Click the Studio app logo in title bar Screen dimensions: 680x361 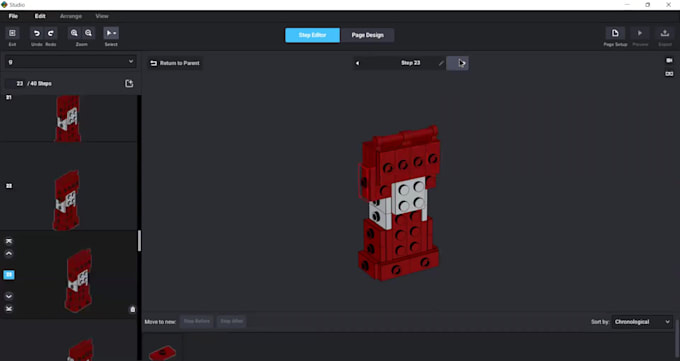4,5
